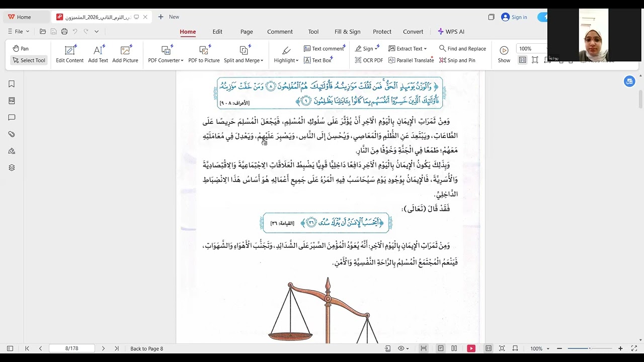Click the Save icon in quick toolbar
644x362 pixels.
coord(53,32)
